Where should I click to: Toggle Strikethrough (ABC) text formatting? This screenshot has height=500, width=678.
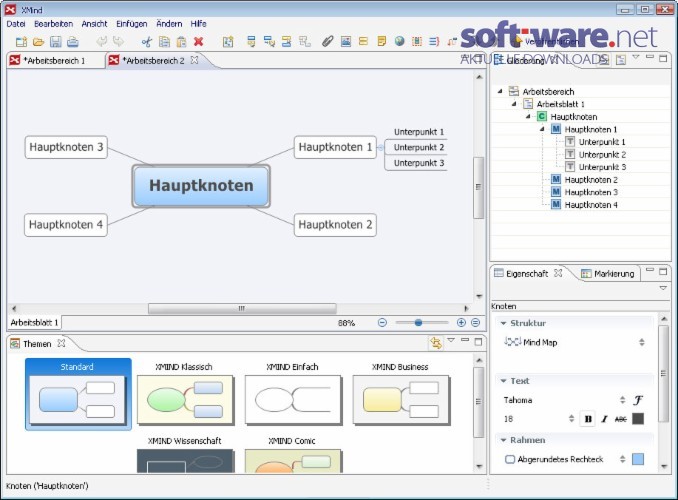tap(620, 419)
